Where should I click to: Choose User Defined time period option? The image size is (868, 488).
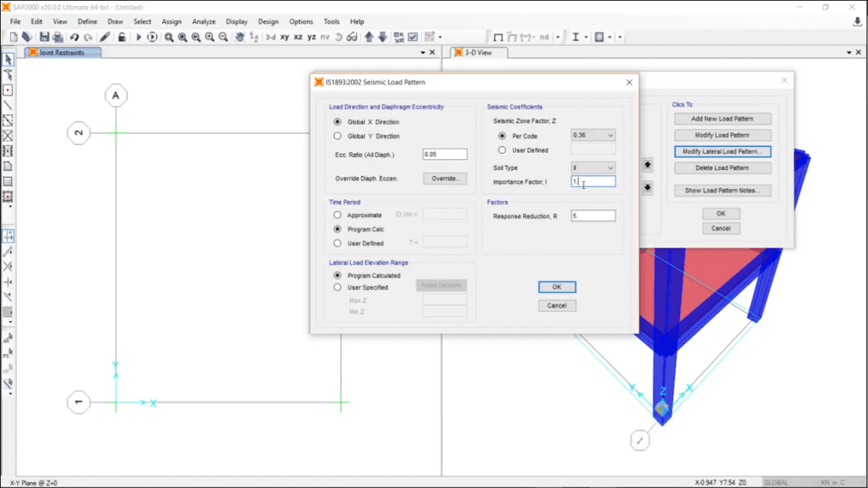[337, 243]
